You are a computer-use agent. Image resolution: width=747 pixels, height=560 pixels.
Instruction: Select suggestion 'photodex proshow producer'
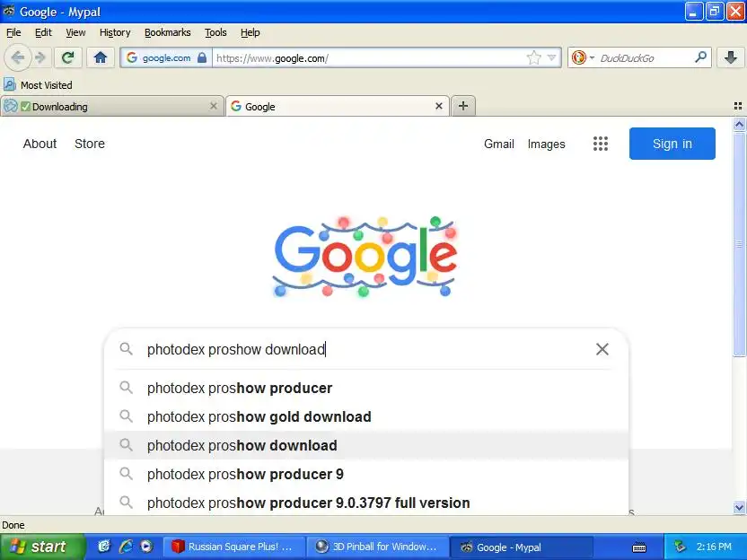pyautogui.click(x=366, y=388)
